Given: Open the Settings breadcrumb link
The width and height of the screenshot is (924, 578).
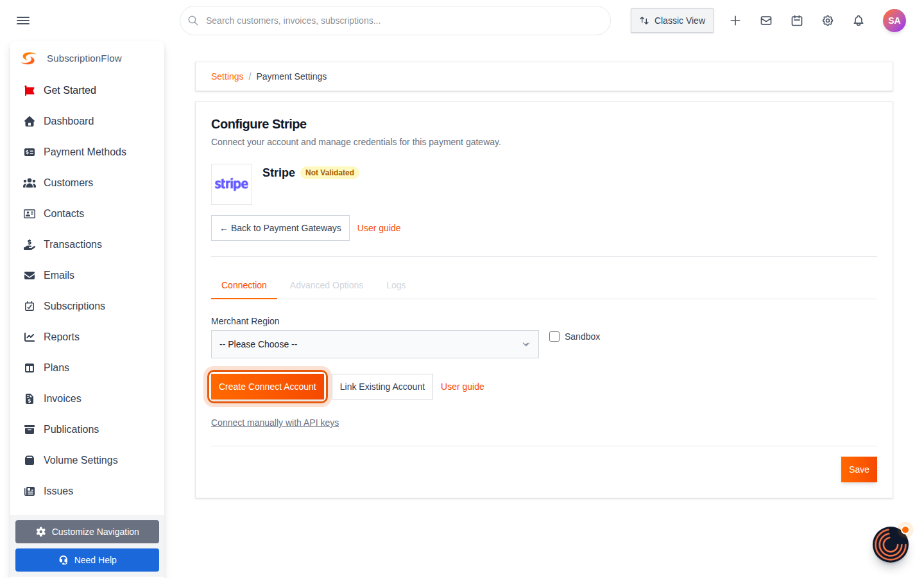Looking at the screenshot, I should click(x=227, y=76).
